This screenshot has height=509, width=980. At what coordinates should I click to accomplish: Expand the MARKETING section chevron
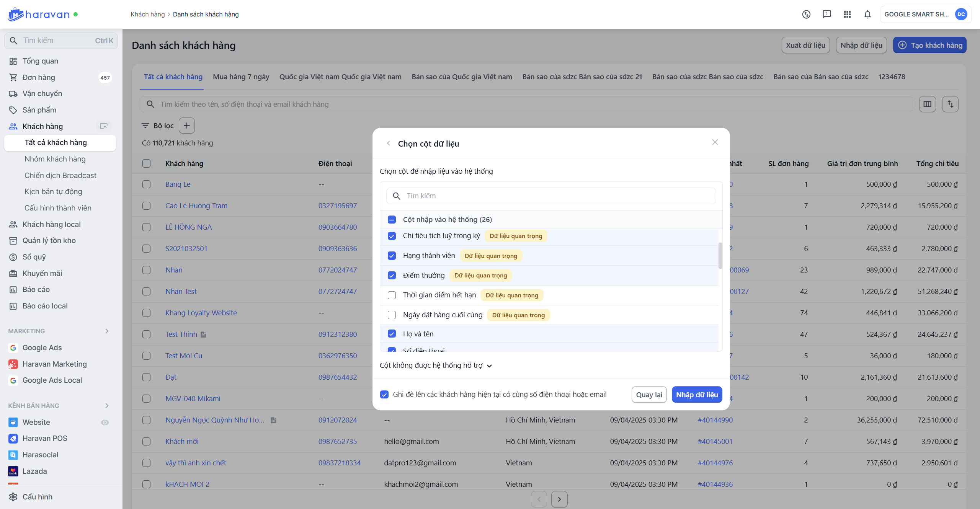pos(107,331)
